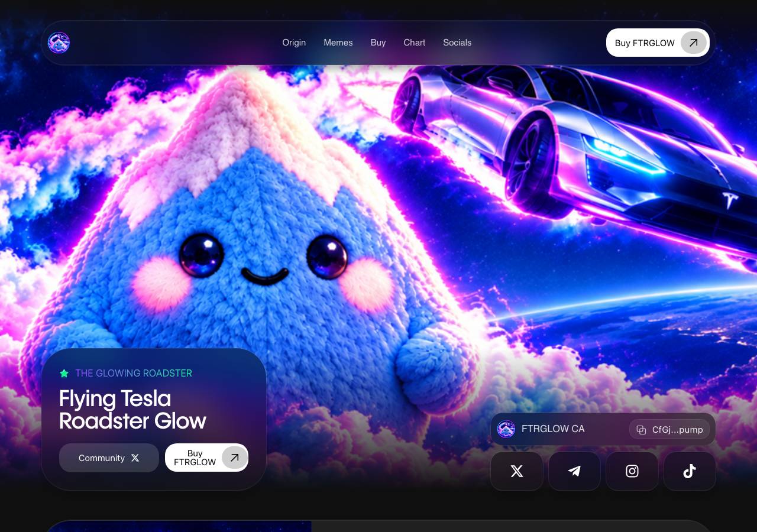Click the FTRGLOW CA label
757x532 pixels.
(553, 429)
